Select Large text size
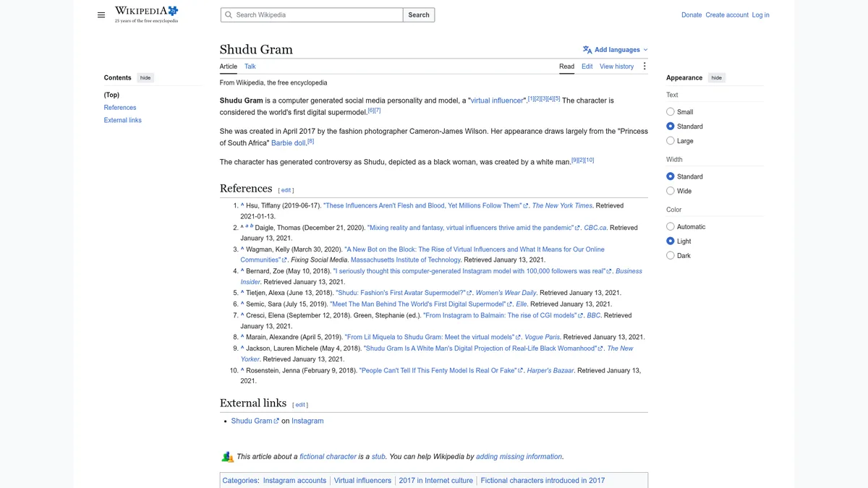The height and width of the screenshot is (488, 868). coord(671,141)
